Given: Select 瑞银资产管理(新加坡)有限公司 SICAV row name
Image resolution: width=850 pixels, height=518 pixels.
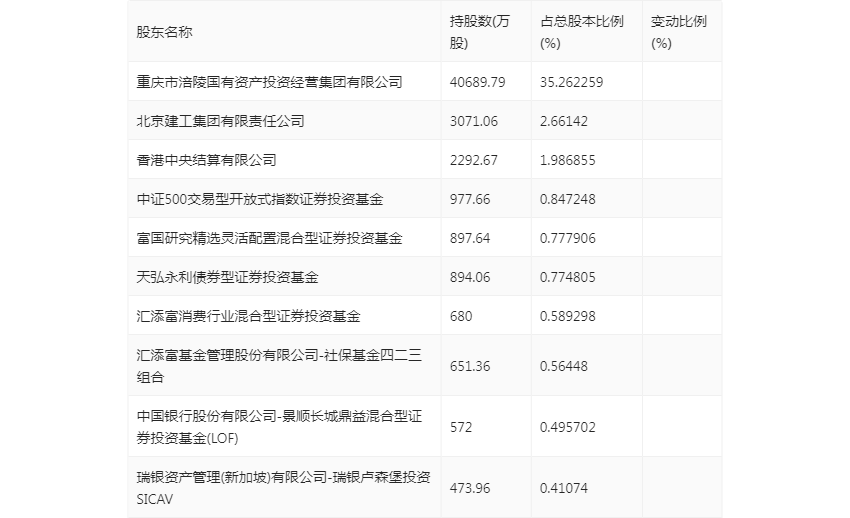Looking at the screenshot, I should point(284,488).
